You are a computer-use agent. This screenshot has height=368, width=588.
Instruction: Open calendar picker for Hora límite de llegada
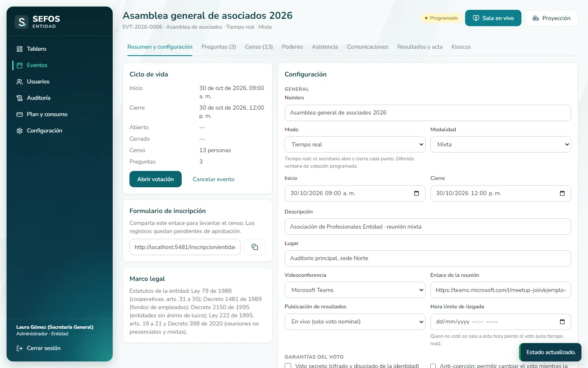[x=562, y=322]
